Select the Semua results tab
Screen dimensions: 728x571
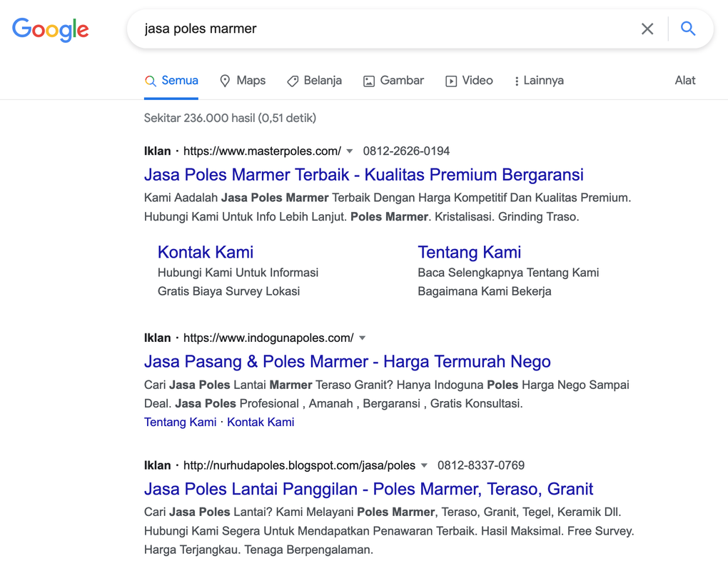pos(171,81)
